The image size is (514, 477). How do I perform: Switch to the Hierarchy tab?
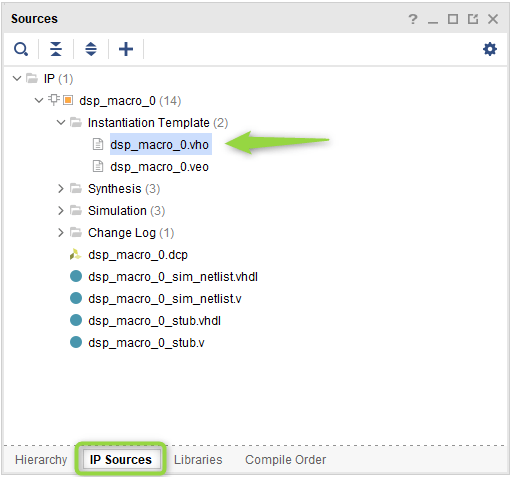pyautogui.click(x=41, y=460)
